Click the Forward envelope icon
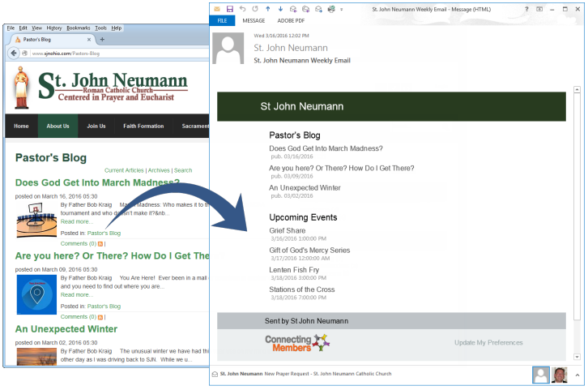This screenshot has height=390, width=588. (318, 9)
